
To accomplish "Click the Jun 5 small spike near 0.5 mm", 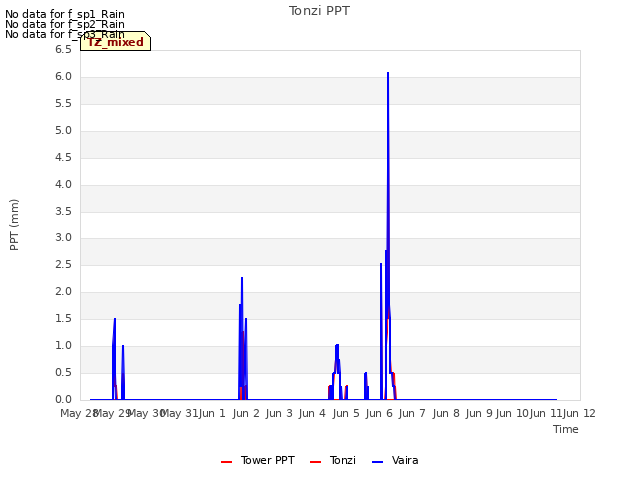I will 365,373.
